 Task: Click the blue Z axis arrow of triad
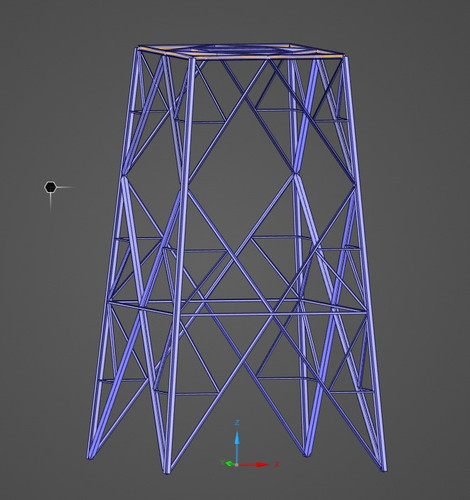tap(237, 446)
